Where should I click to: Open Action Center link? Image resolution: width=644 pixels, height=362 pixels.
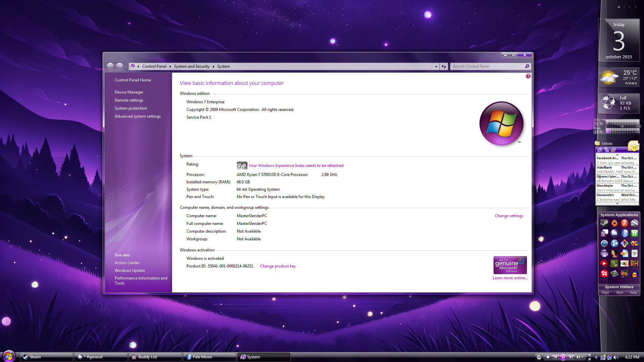pyautogui.click(x=127, y=263)
